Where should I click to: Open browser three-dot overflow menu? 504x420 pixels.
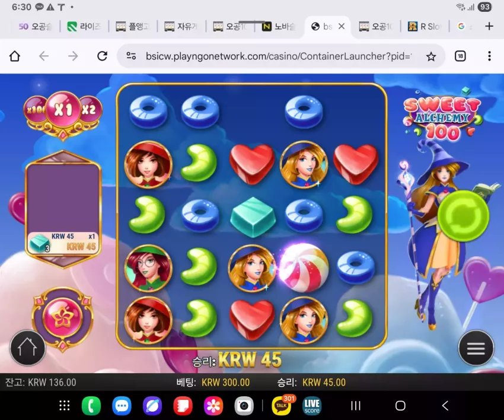[489, 56]
